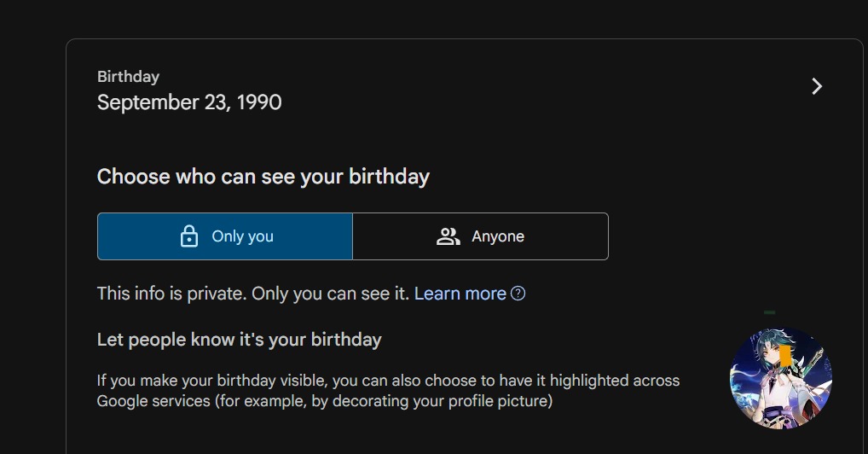Click the anime profile picture thumbnail
Viewport: 868px width, 454px height.
(x=780, y=378)
